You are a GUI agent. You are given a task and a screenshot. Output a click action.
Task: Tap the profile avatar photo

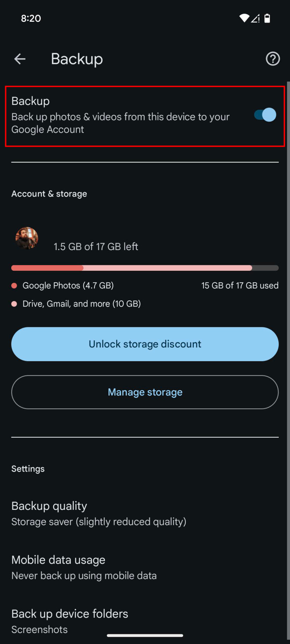click(x=26, y=239)
